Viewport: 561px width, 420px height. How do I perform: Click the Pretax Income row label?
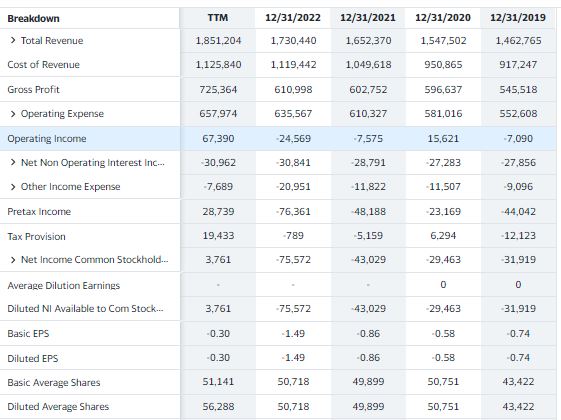point(39,211)
